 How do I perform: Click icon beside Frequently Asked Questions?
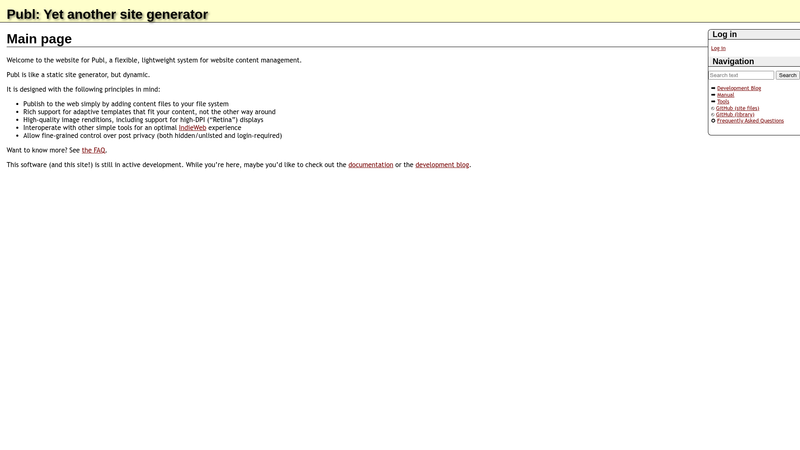(713, 121)
